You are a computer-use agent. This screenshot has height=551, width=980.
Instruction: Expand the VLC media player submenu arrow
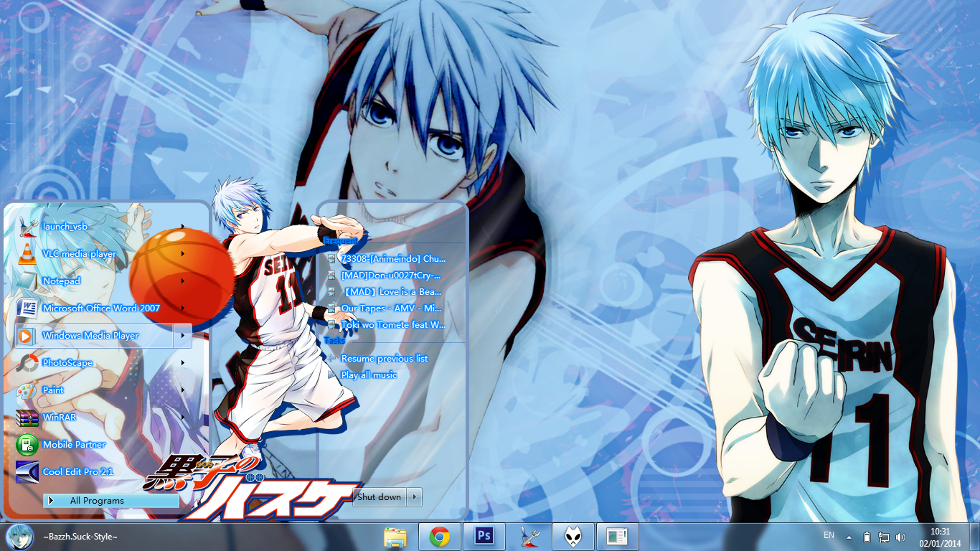pyautogui.click(x=183, y=254)
